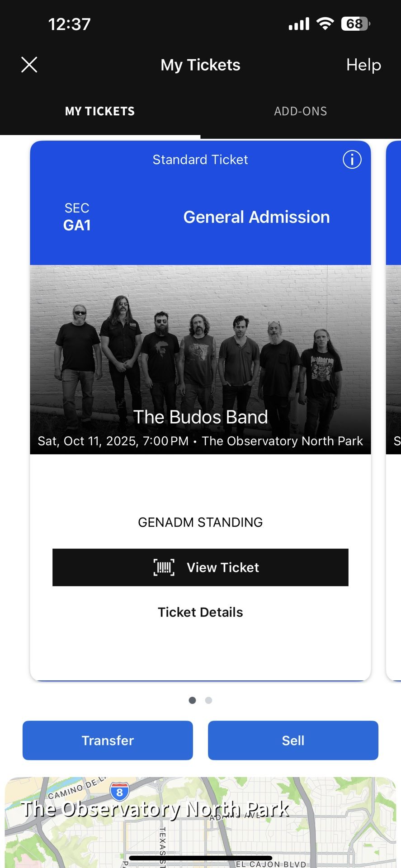
Task: Tap the status bar clock 12:37
Action: click(x=69, y=24)
